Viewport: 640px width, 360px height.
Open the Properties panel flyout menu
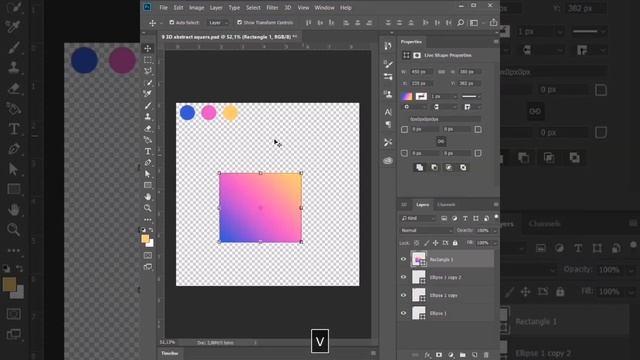[496, 42]
